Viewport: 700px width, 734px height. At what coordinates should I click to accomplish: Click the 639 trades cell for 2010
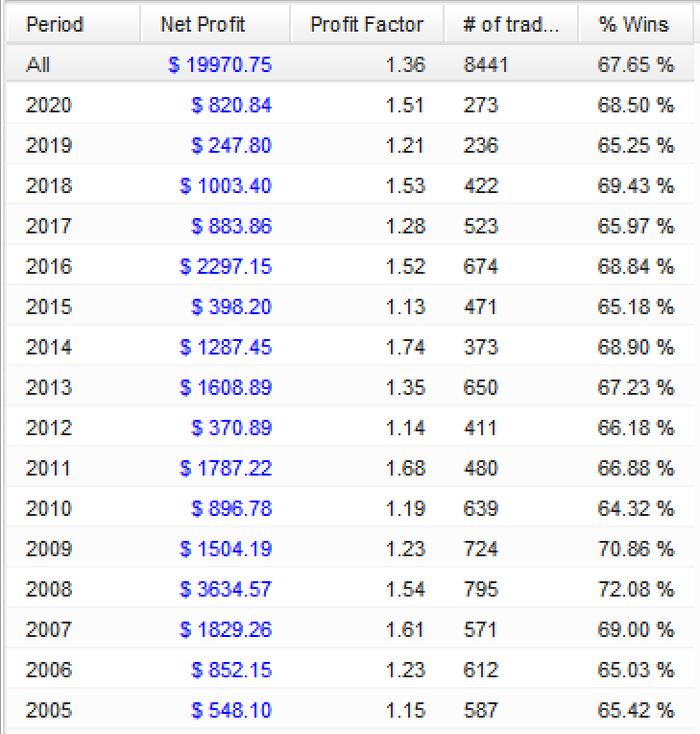pyautogui.click(x=480, y=509)
